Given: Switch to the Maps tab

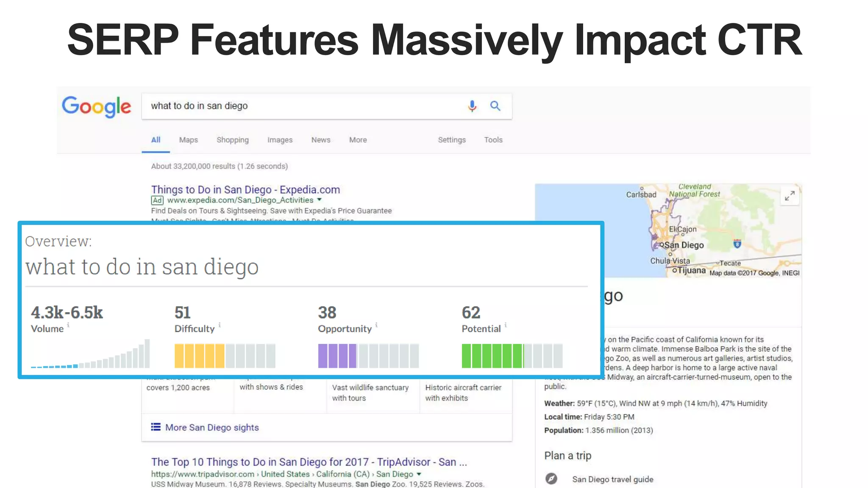Looking at the screenshot, I should coord(188,140).
